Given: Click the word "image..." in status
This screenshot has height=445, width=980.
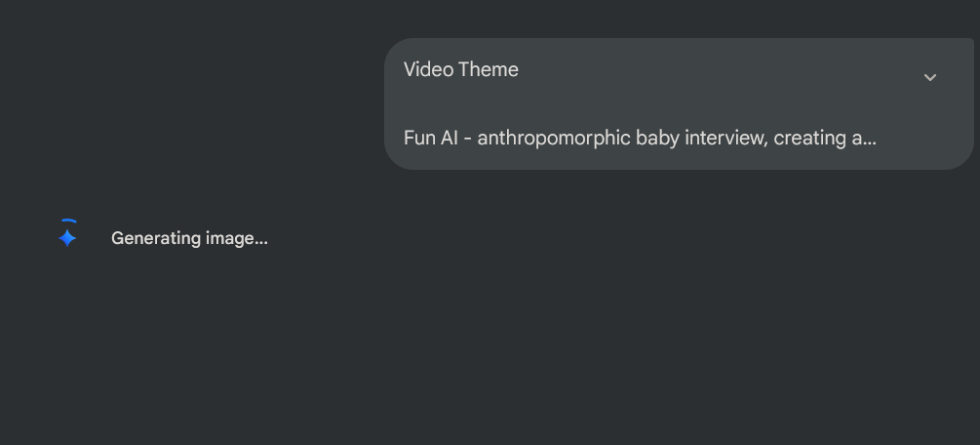Looking at the screenshot, I should point(229,238).
